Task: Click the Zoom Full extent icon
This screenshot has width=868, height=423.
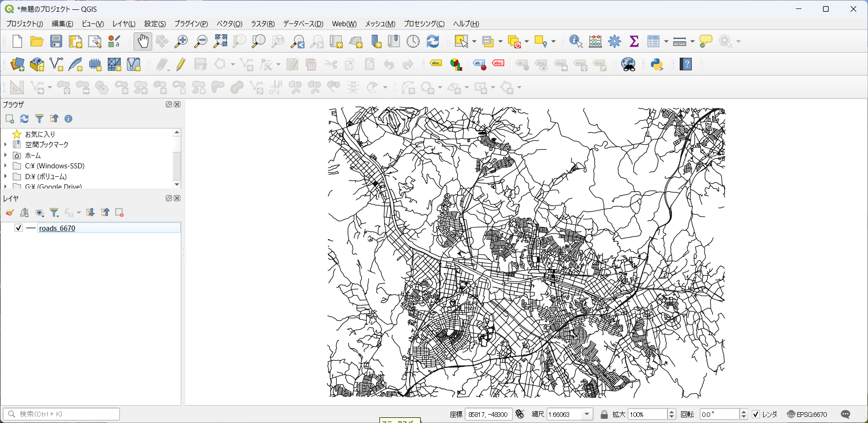Action: click(x=220, y=41)
